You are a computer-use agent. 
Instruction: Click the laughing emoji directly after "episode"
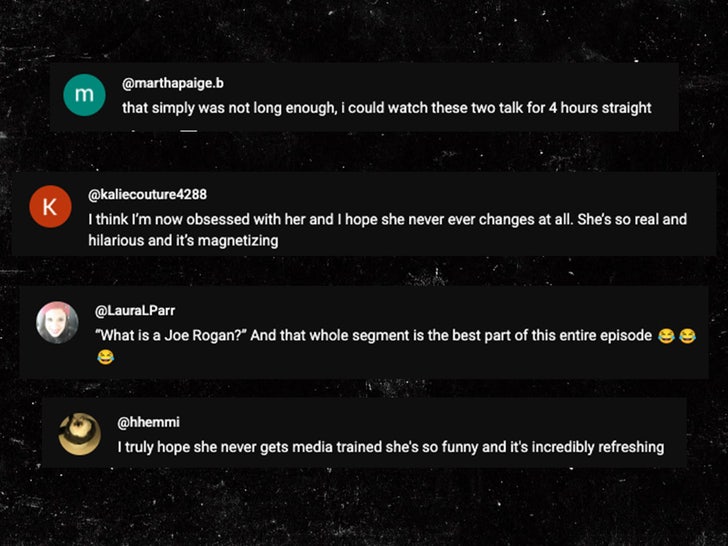coord(666,336)
